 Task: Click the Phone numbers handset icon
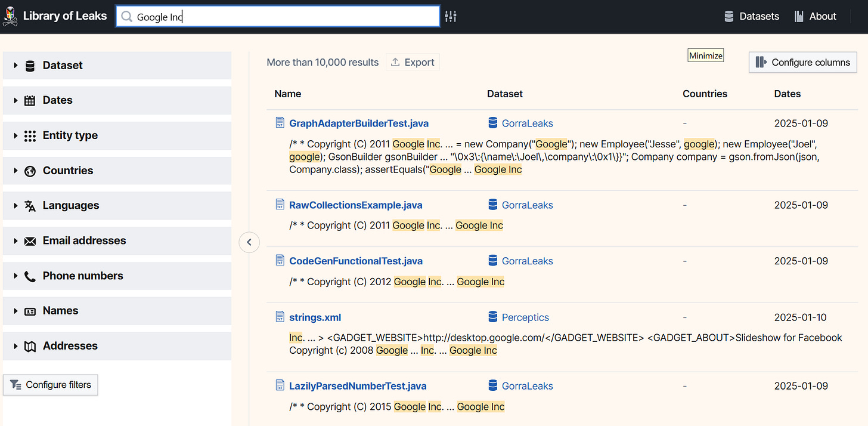click(30, 276)
